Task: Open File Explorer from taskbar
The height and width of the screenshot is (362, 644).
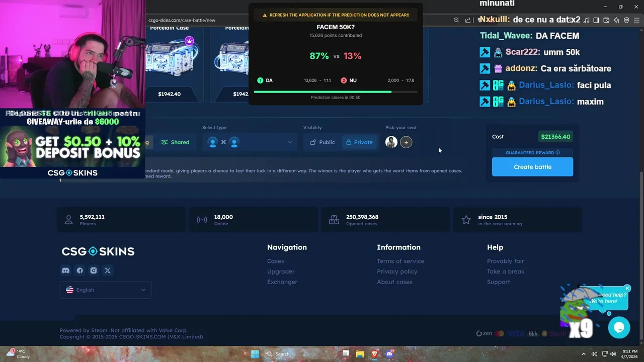Action: (x=360, y=354)
